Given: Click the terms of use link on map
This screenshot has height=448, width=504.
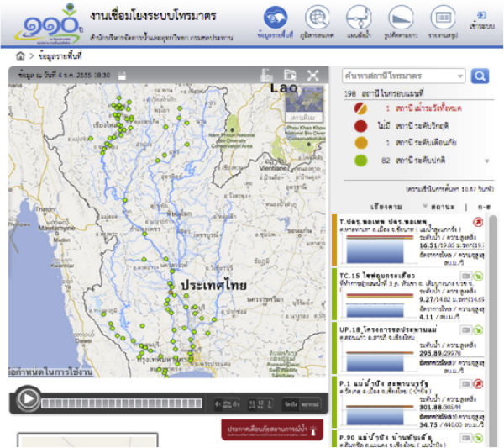Looking at the screenshot, I should click(x=50, y=372).
